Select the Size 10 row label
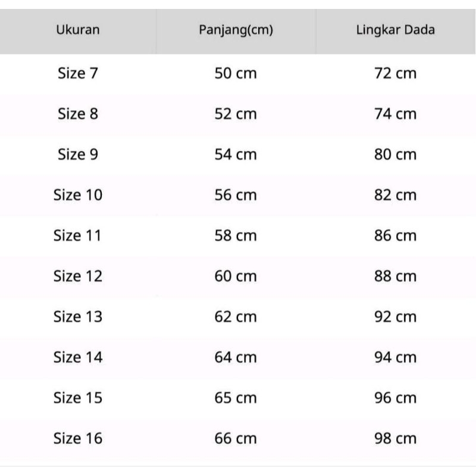 pos(78,195)
